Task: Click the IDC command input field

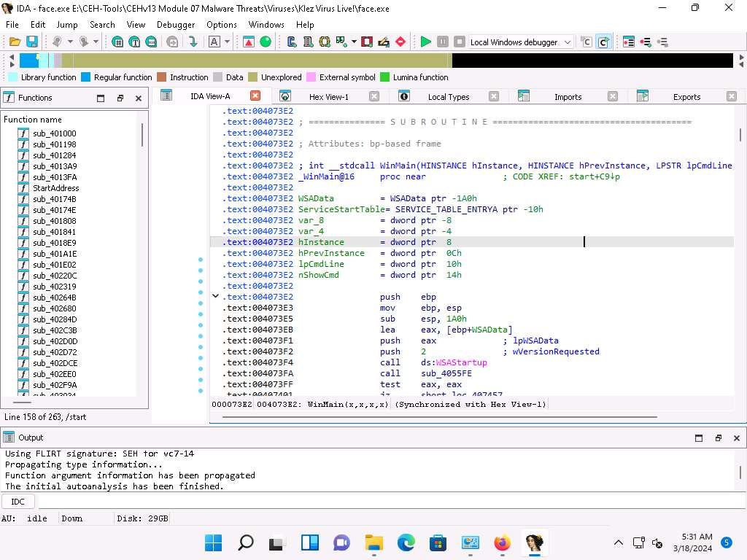Action: (x=387, y=502)
